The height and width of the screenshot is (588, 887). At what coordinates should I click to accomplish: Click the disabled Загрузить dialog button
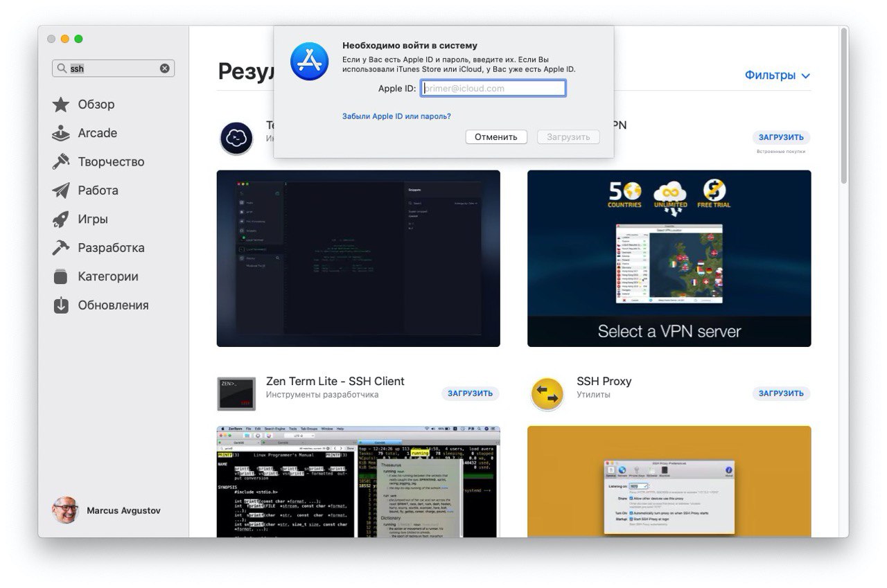click(x=568, y=137)
